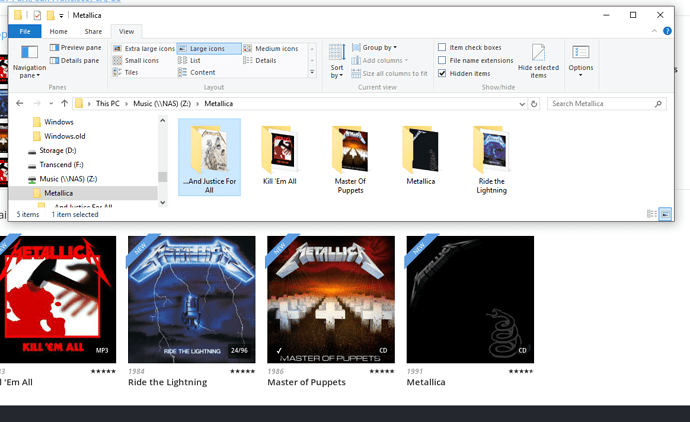Open the Navigation pane dropdown
Image resolution: width=690 pixels, height=422 pixels.
click(x=29, y=62)
